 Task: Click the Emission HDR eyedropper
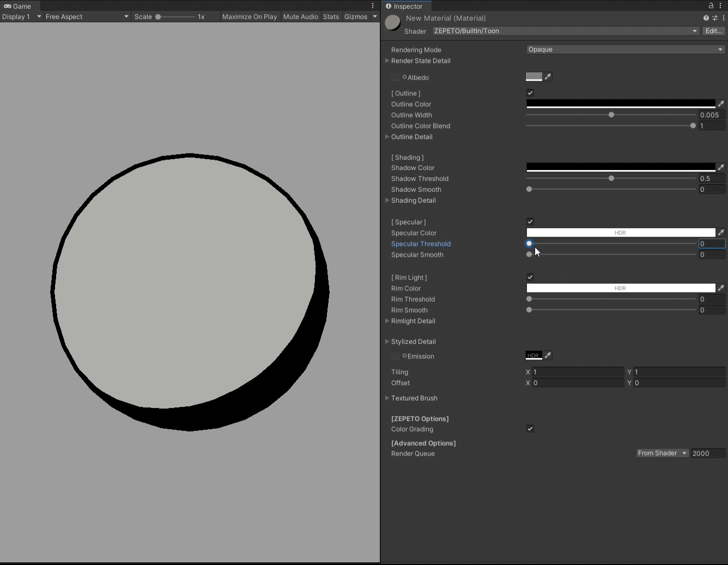548,355
